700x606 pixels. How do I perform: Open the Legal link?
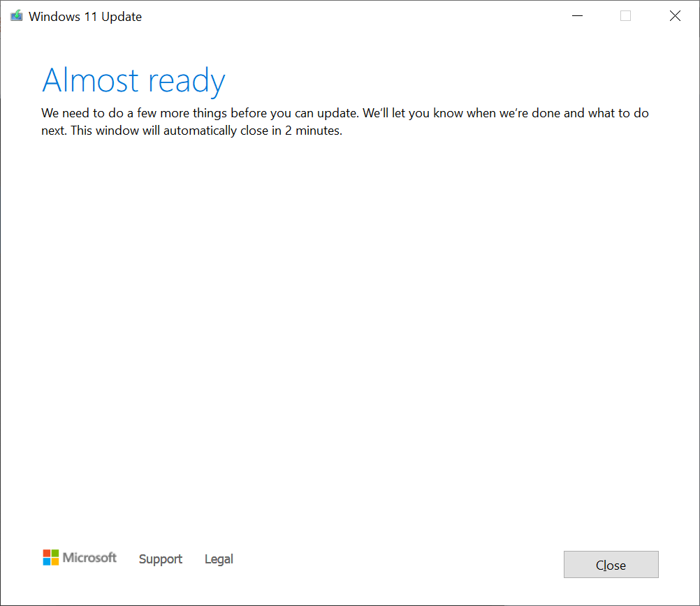[219, 559]
